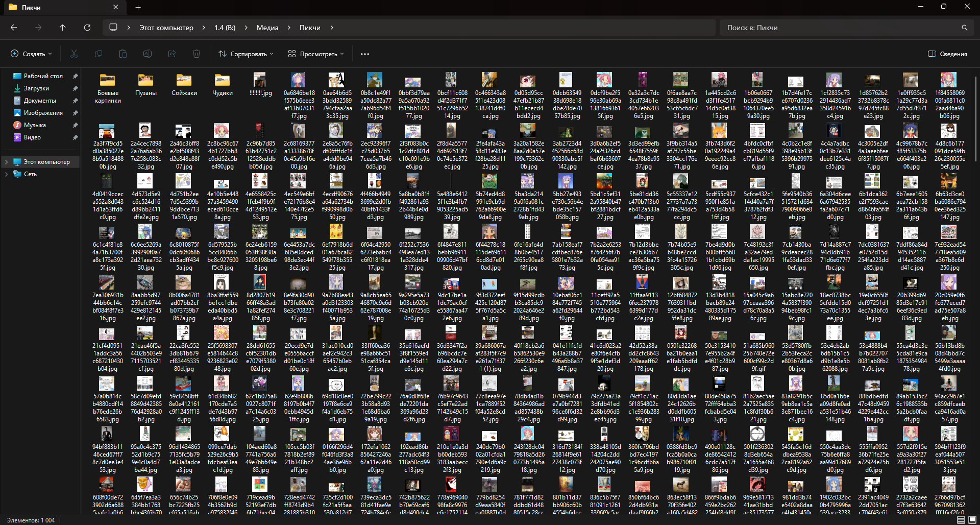Open the Пузаны folder

(146, 85)
